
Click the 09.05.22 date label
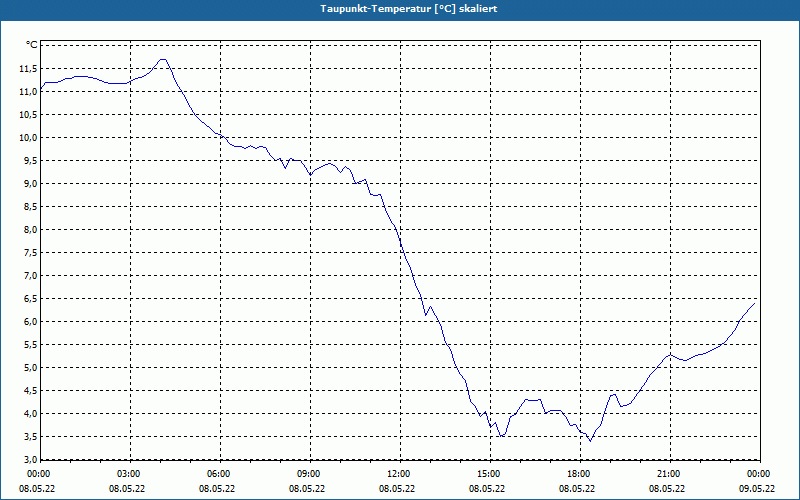point(757,489)
